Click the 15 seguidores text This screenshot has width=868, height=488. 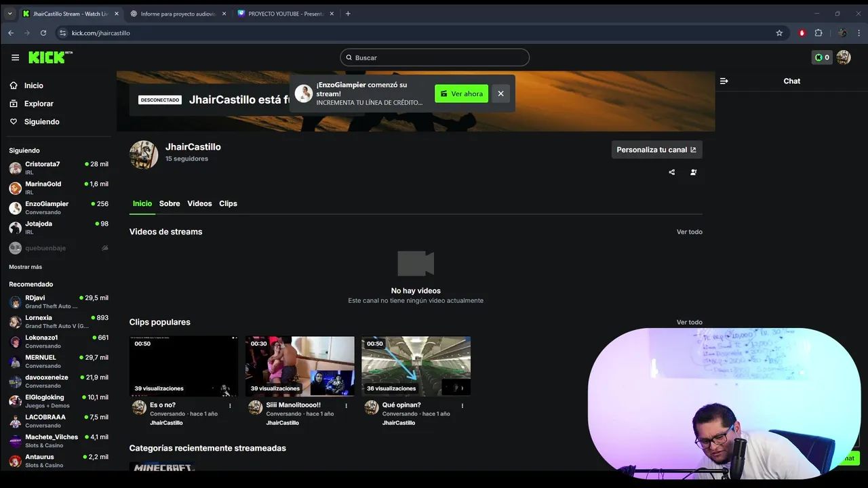pyautogui.click(x=186, y=159)
